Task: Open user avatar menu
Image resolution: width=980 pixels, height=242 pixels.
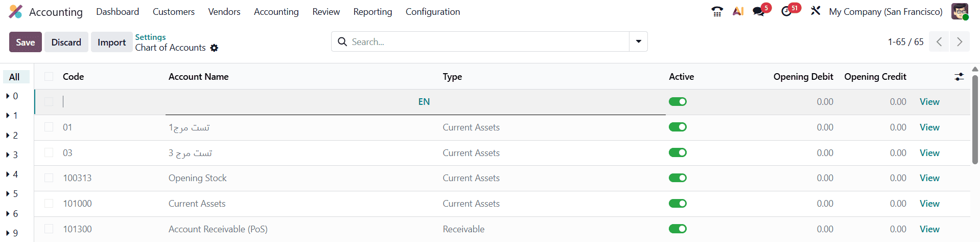Action: (x=960, y=11)
